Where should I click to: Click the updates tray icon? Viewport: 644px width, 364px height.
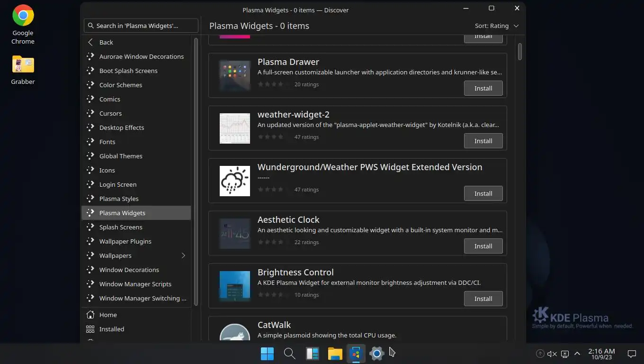540,354
